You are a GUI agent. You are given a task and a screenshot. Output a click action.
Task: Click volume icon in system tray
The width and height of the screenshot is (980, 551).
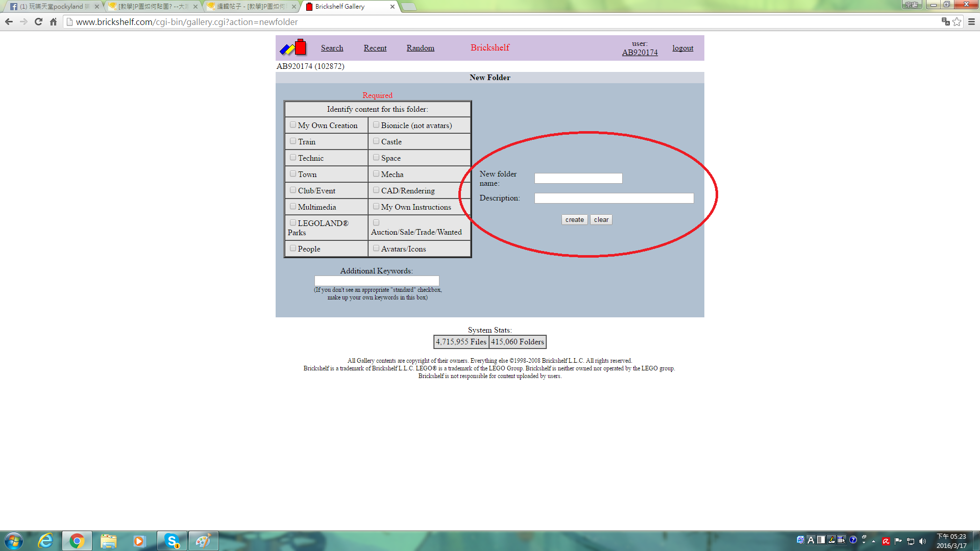922,541
